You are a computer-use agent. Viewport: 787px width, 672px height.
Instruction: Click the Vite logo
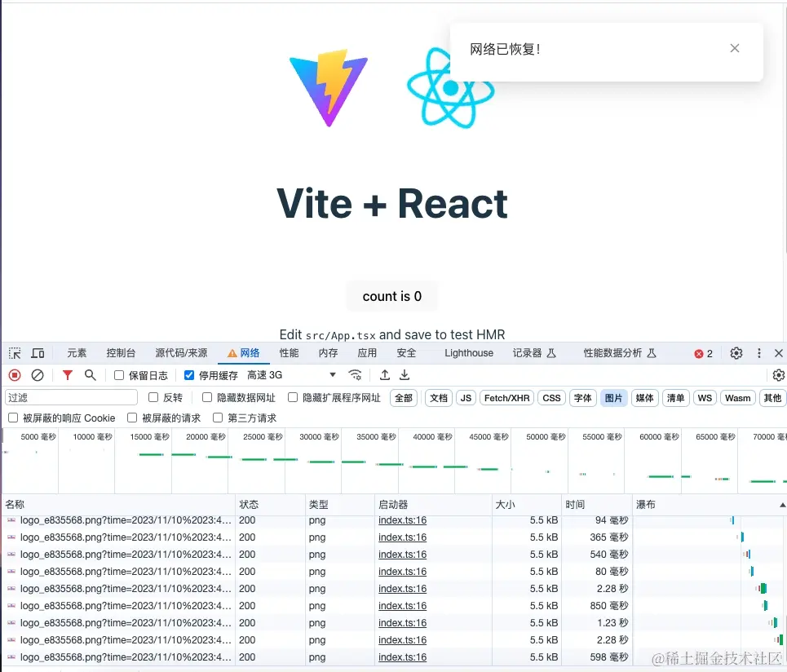pos(329,88)
